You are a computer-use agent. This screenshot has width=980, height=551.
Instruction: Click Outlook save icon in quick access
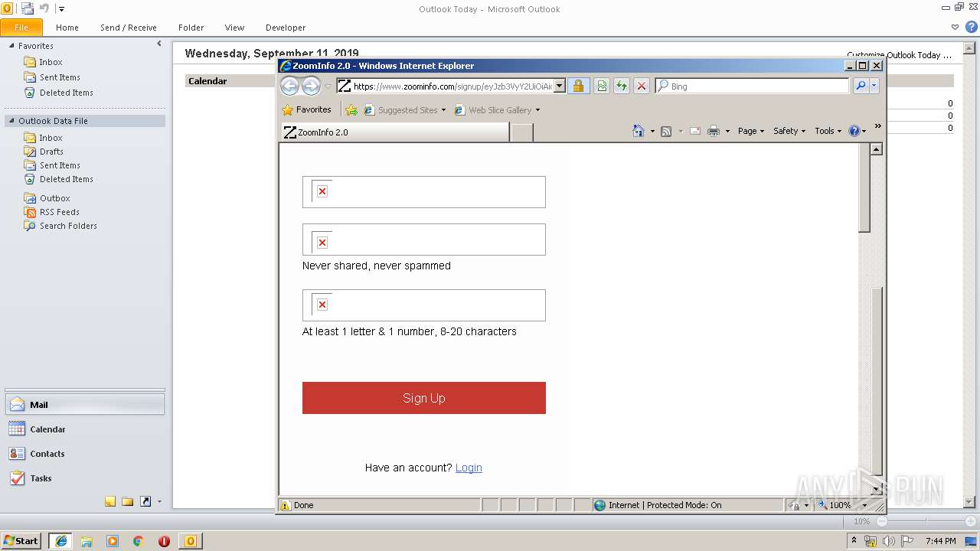pyautogui.click(x=28, y=8)
